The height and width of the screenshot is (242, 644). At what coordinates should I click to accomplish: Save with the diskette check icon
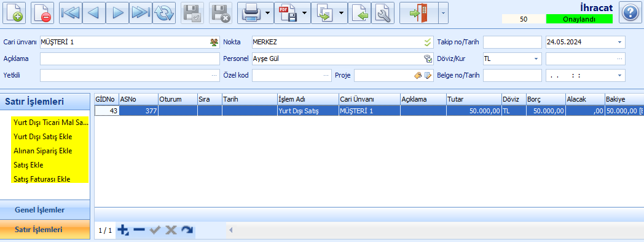[192, 13]
